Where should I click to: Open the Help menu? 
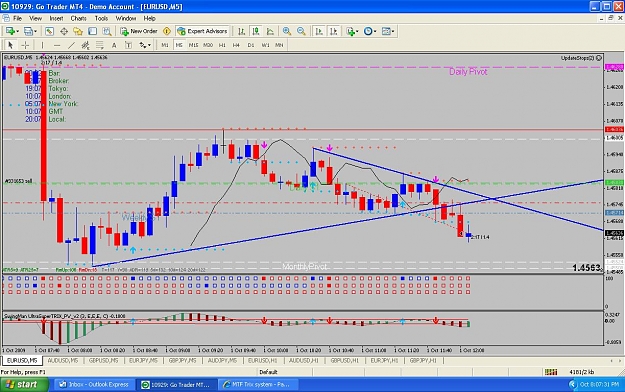(x=149, y=18)
